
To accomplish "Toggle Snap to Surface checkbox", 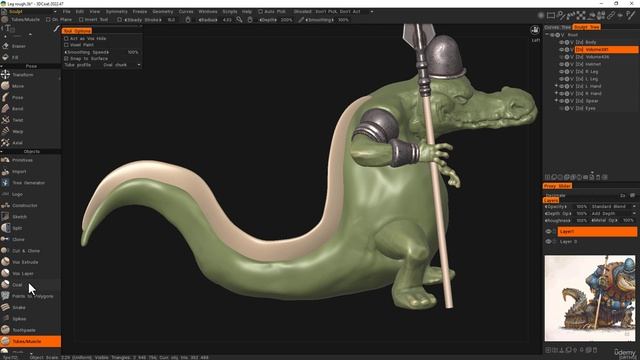I will click(66, 58).
